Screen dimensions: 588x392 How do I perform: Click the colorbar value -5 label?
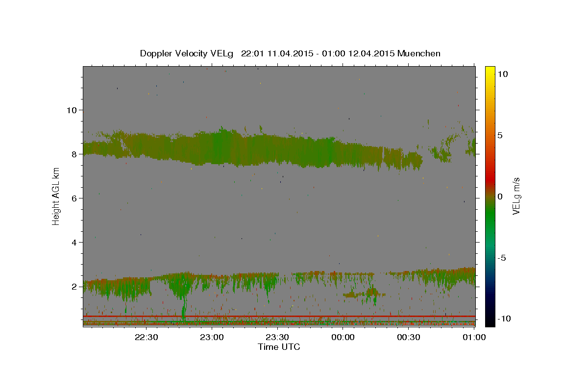(x=501, y=258)
